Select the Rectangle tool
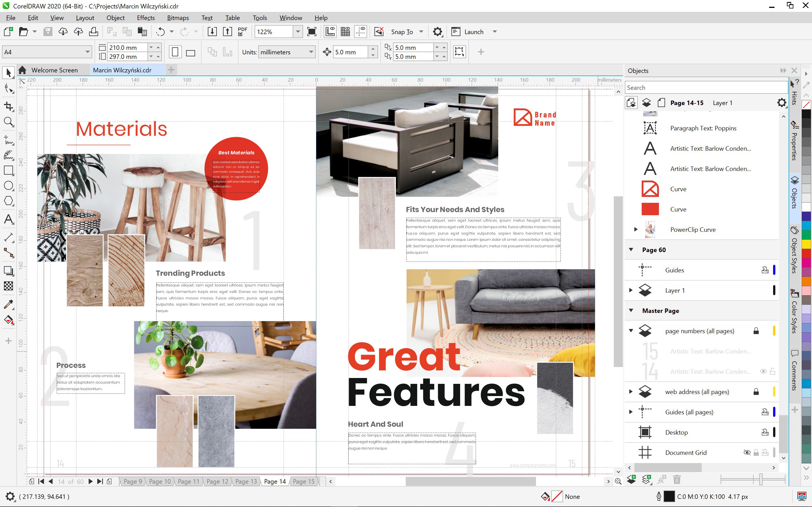 pos(8,170)
